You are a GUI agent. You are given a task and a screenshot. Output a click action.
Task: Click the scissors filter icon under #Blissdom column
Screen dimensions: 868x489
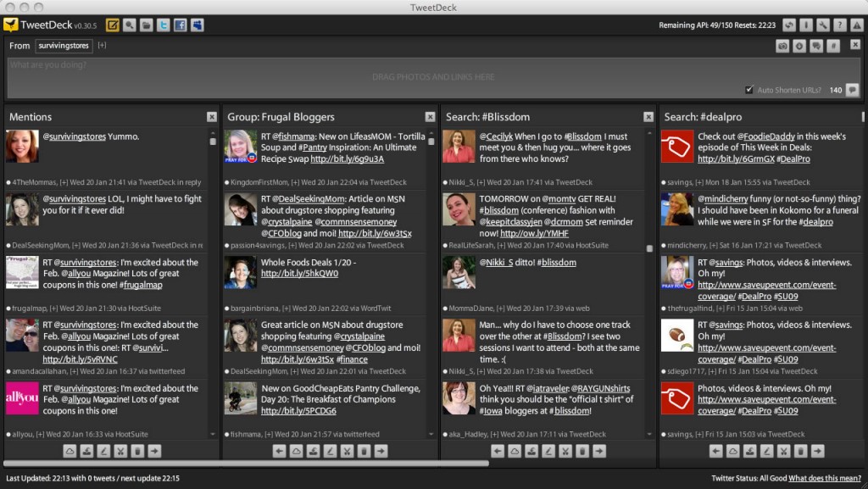click(x=565, y=452)
